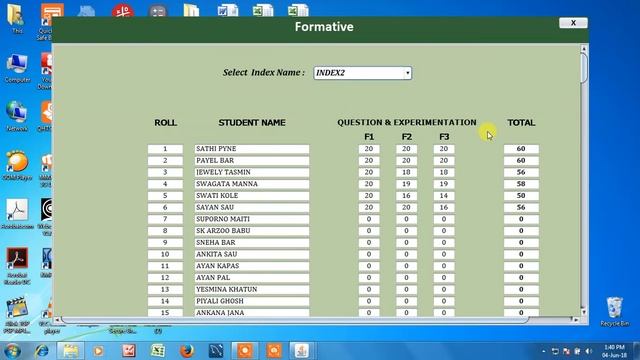Open the Windows Start menu

(x=12, y=351)
